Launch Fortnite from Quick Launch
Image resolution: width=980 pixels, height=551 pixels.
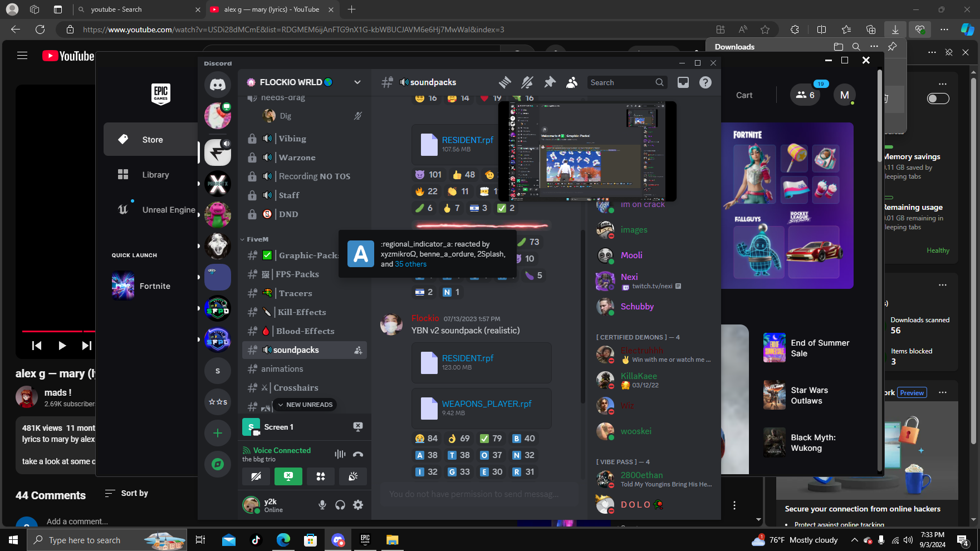151,286
